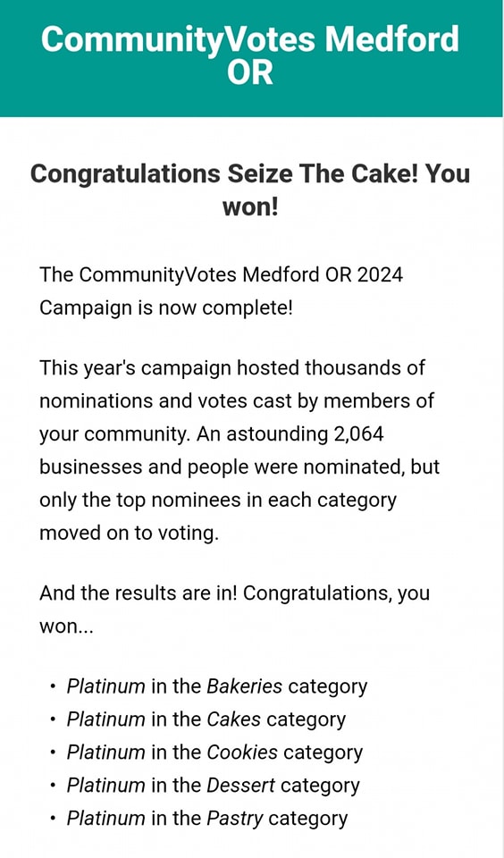The width and height of the screenshot is (504, 858).
Task: Click the "Campaign is now complete!" text line
Action: (166, 308)
